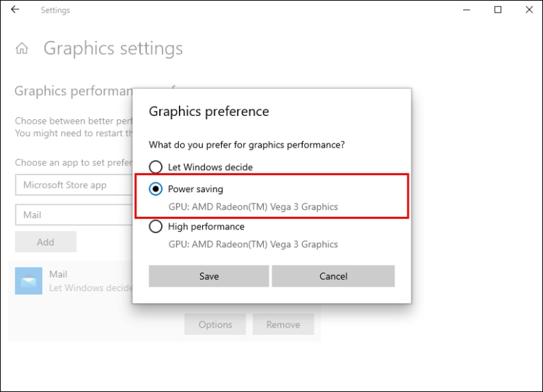543x392 pixels.
Task: Minimize the Settings window
Action: [467, 11]
